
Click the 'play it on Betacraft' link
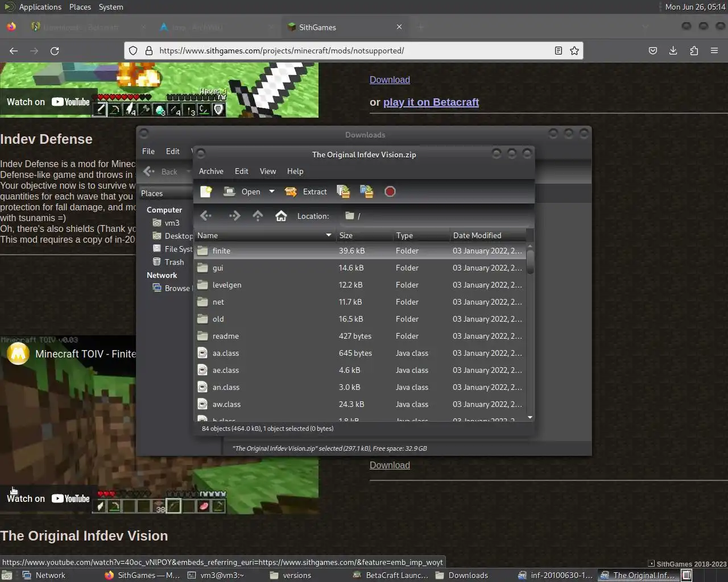pos(431,102)
